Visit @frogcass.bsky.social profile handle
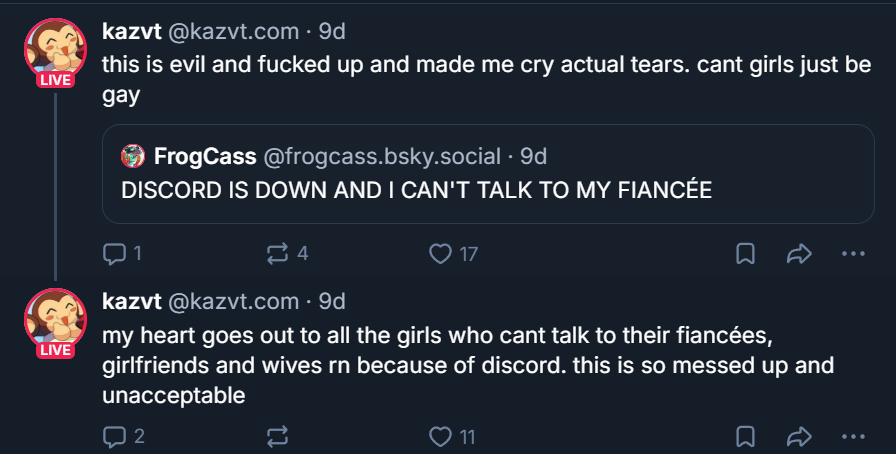 [381, 155]
